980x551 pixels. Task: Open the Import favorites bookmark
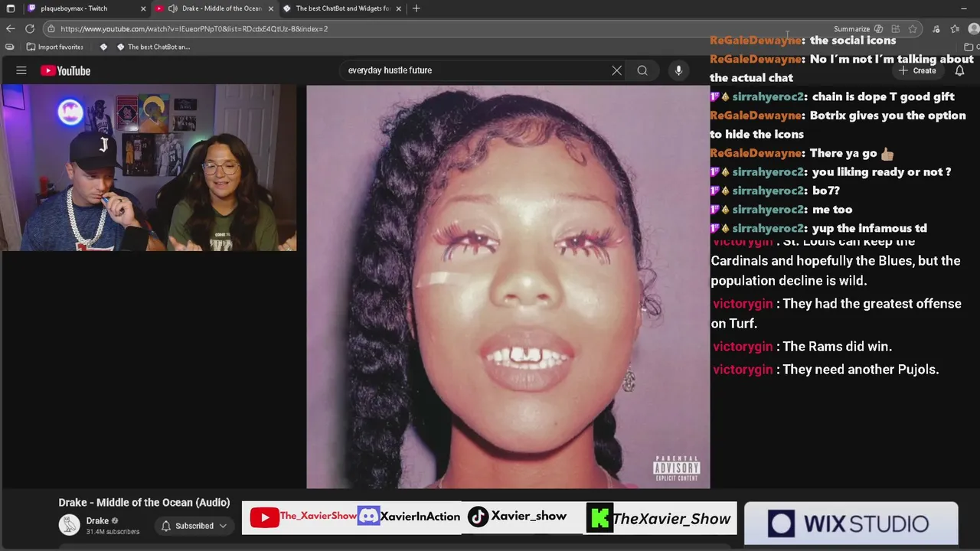pyautogui.click(x=54, y=47)
